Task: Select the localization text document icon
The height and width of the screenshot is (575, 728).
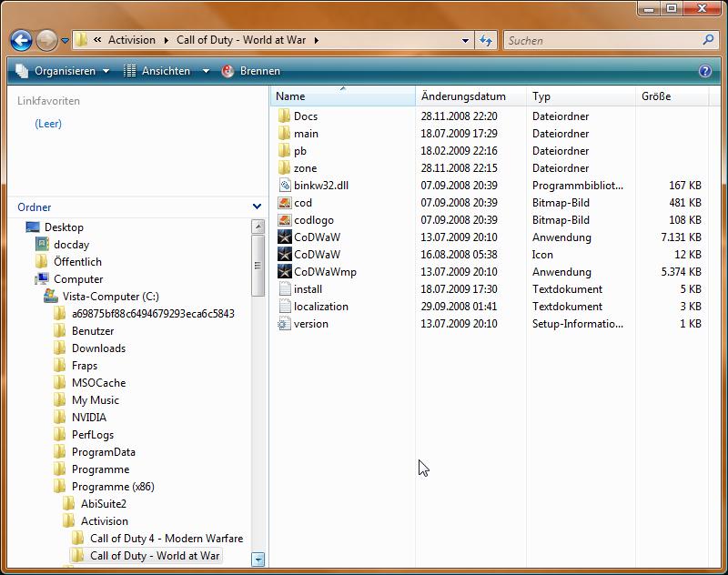Action: point(284,307)
